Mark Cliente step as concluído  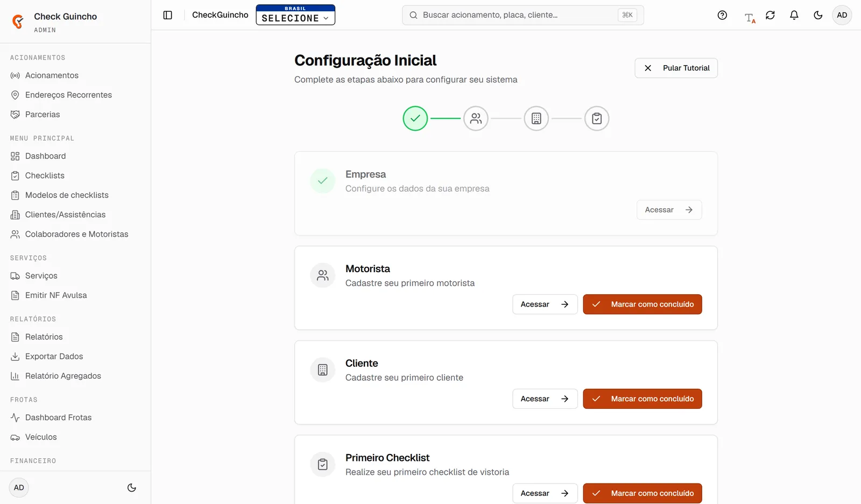(x=643, y=399)
